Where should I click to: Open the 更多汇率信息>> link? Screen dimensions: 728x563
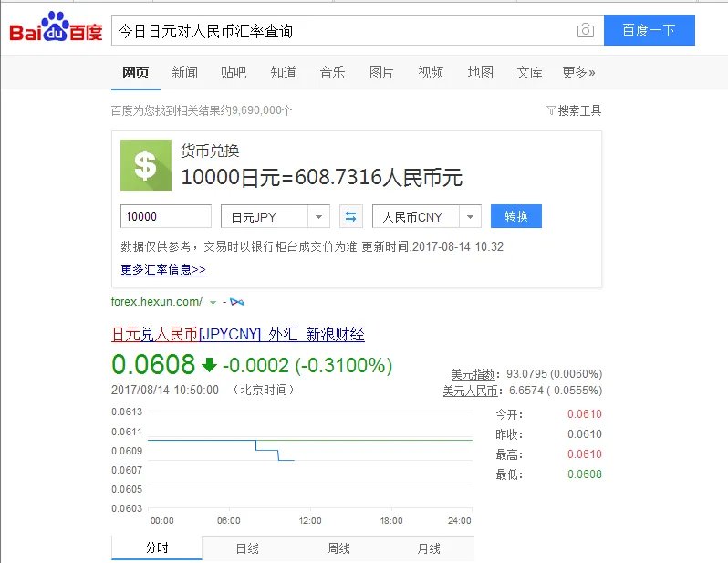(163, 270)
